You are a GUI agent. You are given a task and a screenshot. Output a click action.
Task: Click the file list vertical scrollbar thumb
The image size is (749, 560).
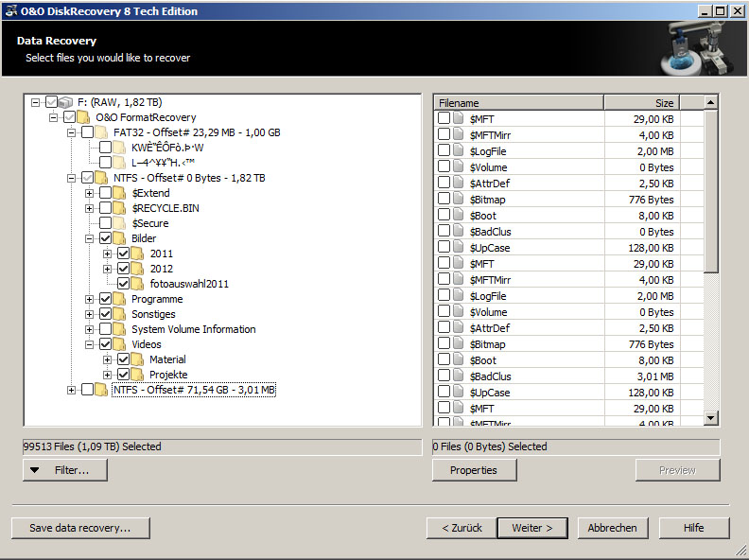[711, 191]
